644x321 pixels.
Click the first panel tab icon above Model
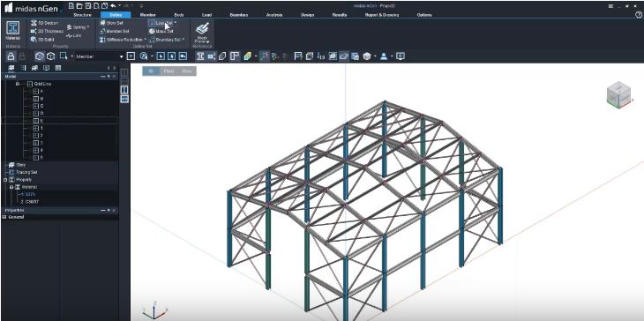(11, 68)
